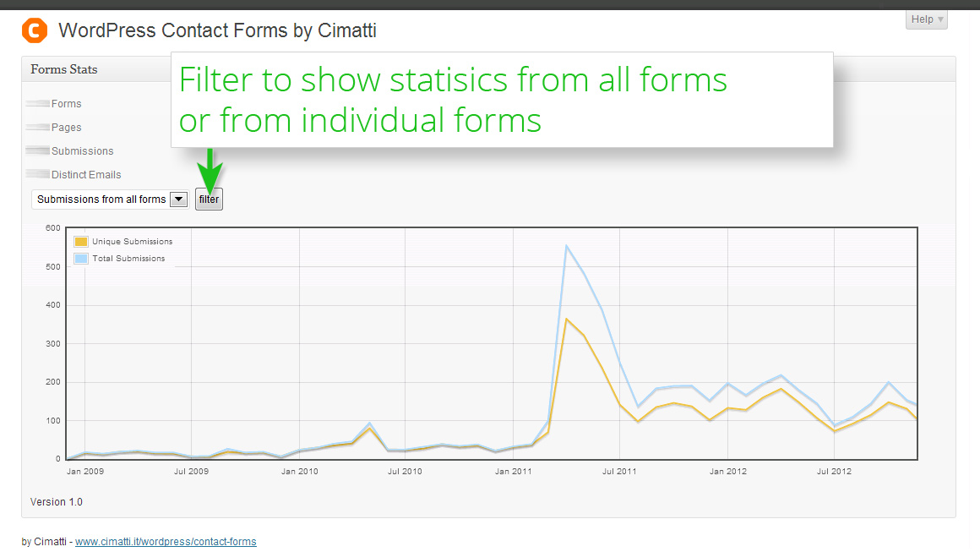This screenshot has width=980, height=552.
Task: Click the Total Submissions blue legend swatch
Action: tap(80, 258)
